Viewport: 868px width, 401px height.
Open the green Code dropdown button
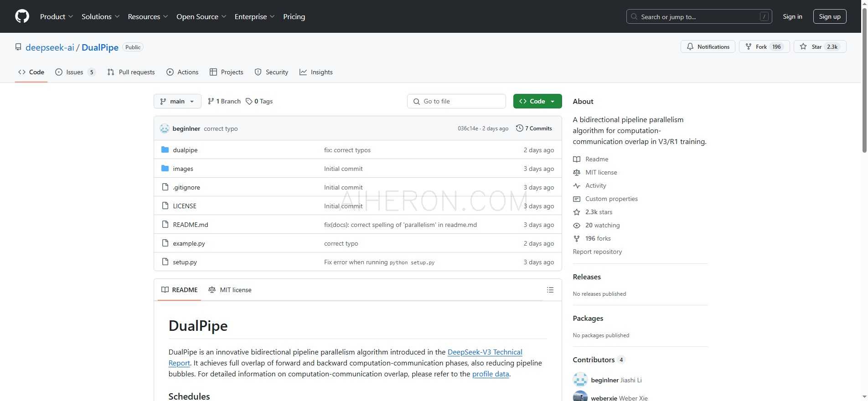537,101
